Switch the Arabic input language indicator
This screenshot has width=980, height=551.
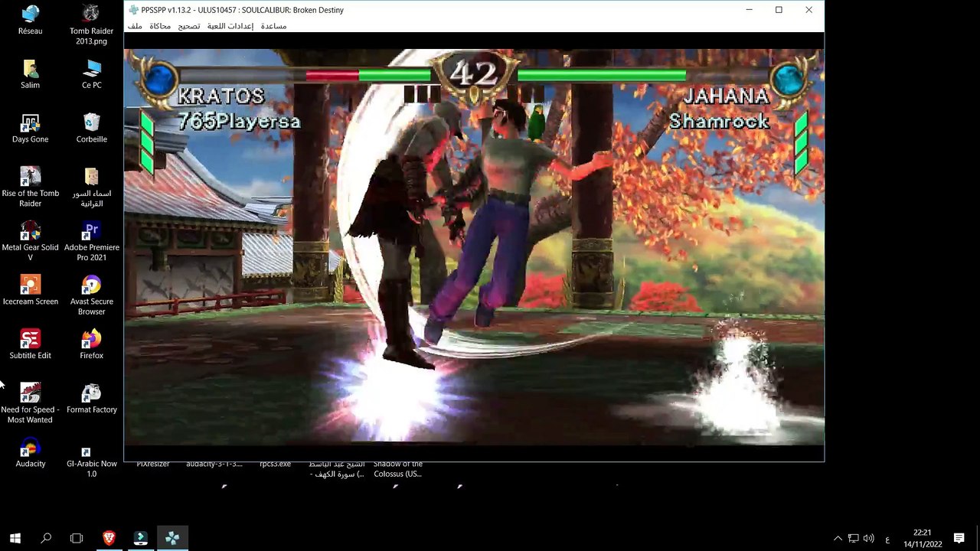tap(887, 539)
